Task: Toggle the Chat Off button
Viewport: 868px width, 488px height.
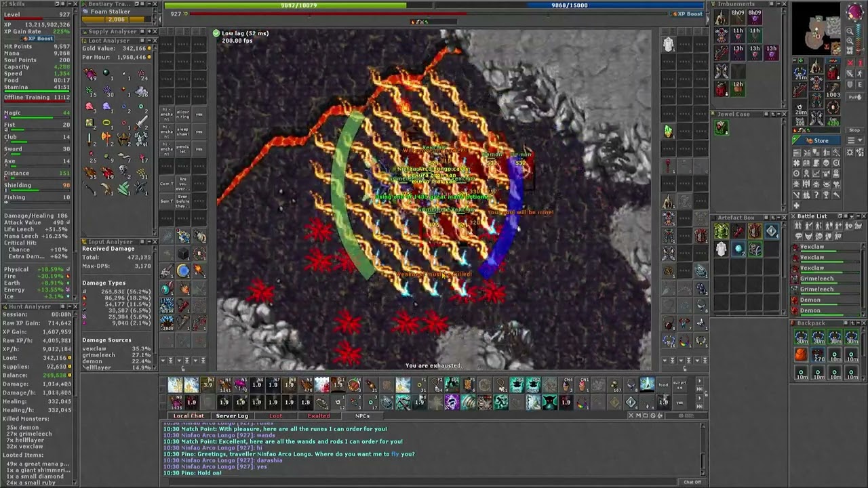Action: pyautogui.click(x=692, y=482)
